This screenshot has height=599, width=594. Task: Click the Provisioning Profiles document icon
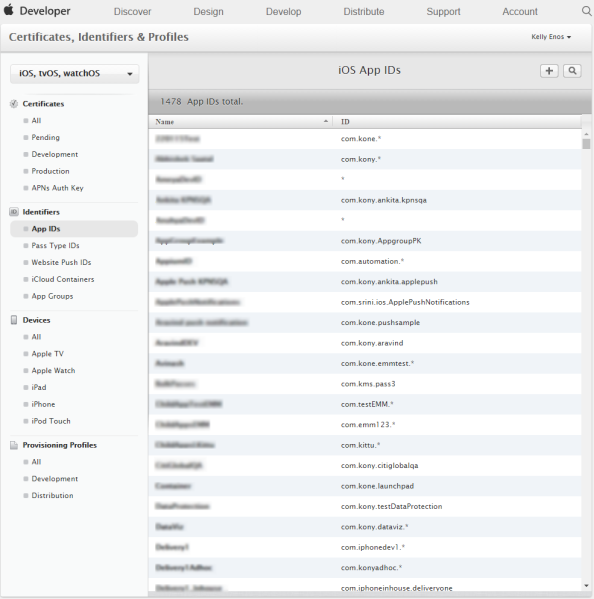tap(14, 445)
